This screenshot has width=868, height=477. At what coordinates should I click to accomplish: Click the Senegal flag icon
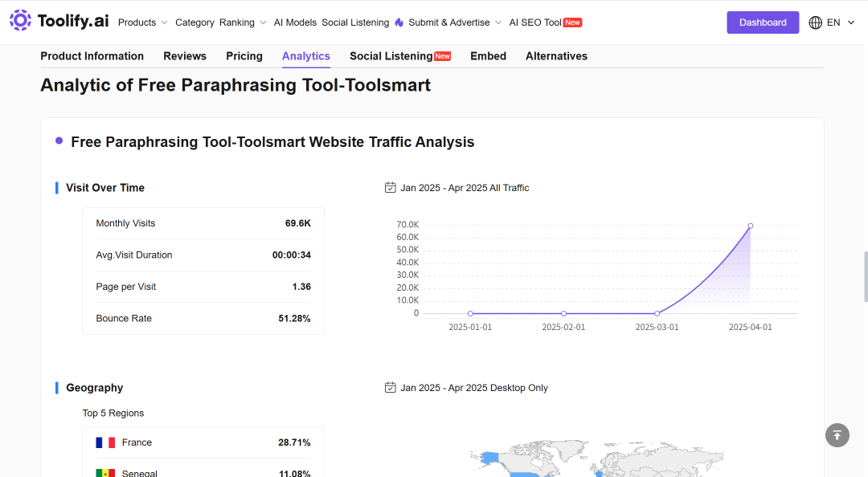(105, 473)
